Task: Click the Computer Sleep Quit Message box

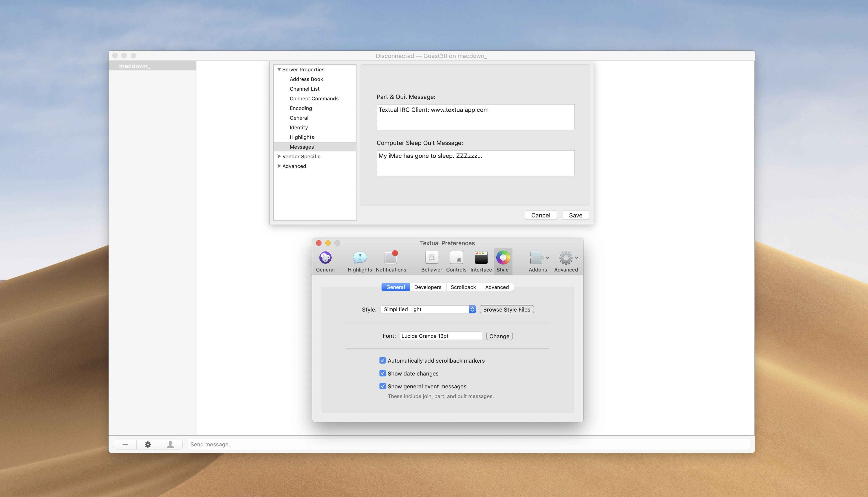Action: click(476, 163)
